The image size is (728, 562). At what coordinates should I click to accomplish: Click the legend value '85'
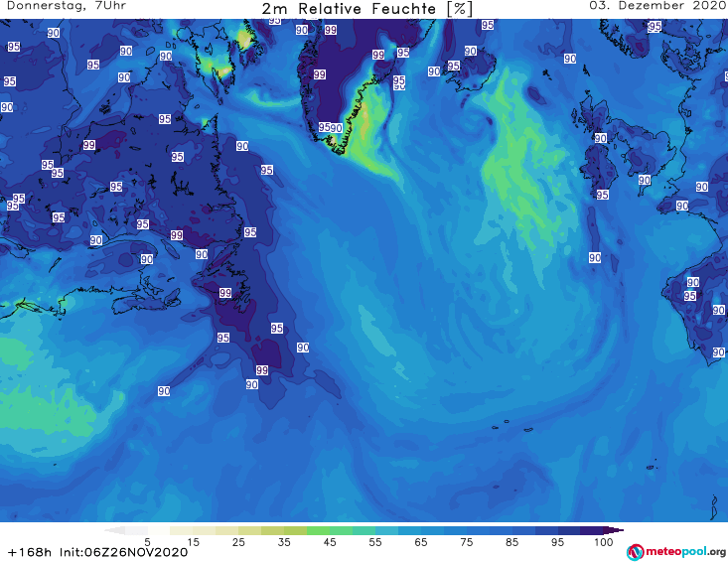pos(511,542)
